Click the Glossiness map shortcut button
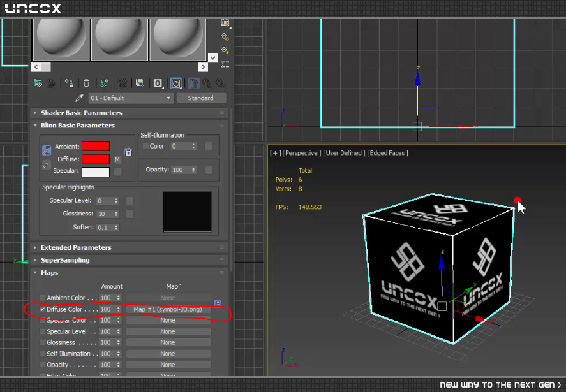Viewport: 566px width, 392px height. tap(130, 214)
